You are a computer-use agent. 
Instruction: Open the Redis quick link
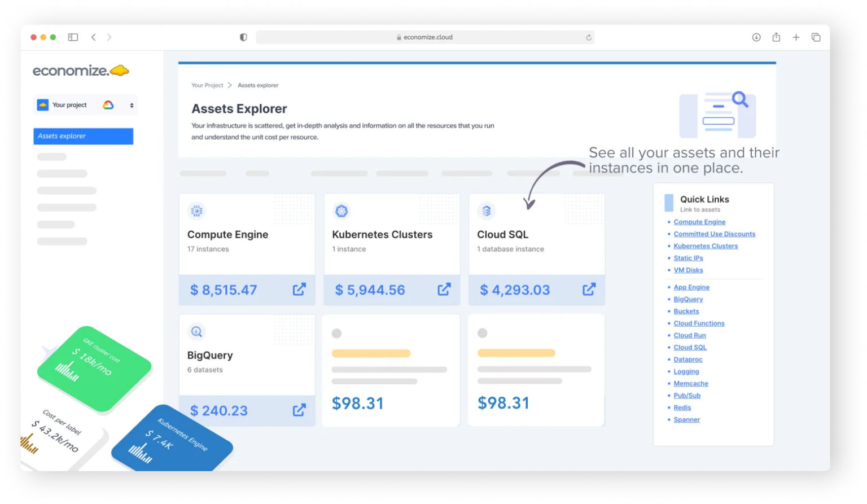(682, 407)
